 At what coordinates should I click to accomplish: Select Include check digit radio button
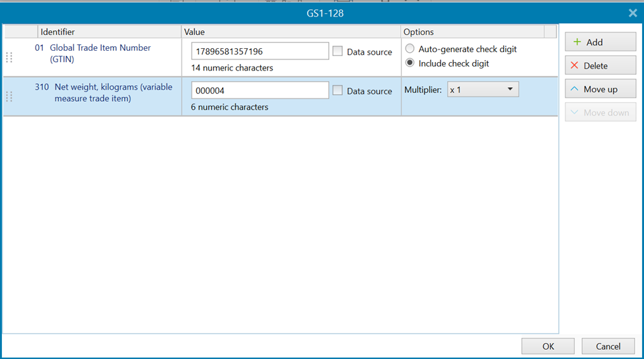pos(410,63)
